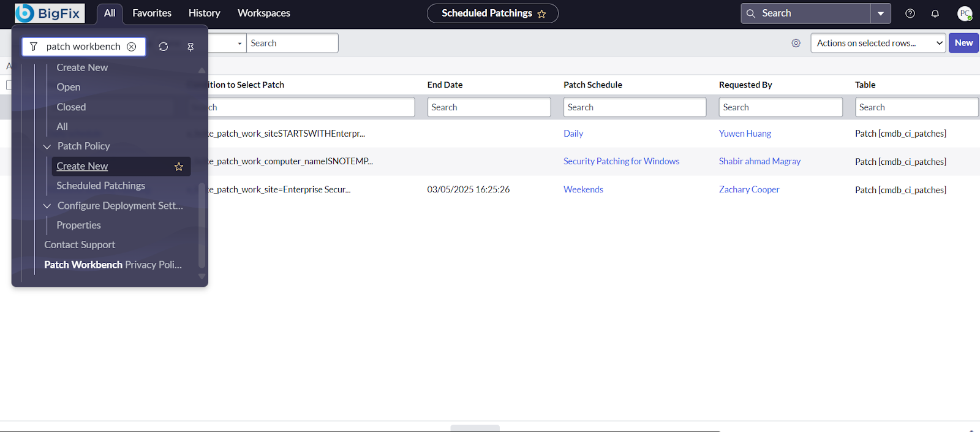Focus End Date column search field
This screenshot has width=980, height=432.
coord(489,107)
